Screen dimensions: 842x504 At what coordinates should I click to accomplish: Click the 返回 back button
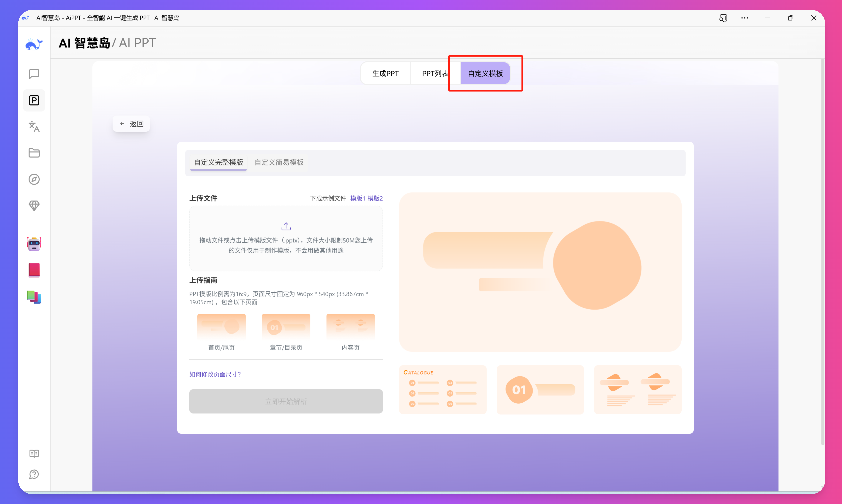coord(131,124)
